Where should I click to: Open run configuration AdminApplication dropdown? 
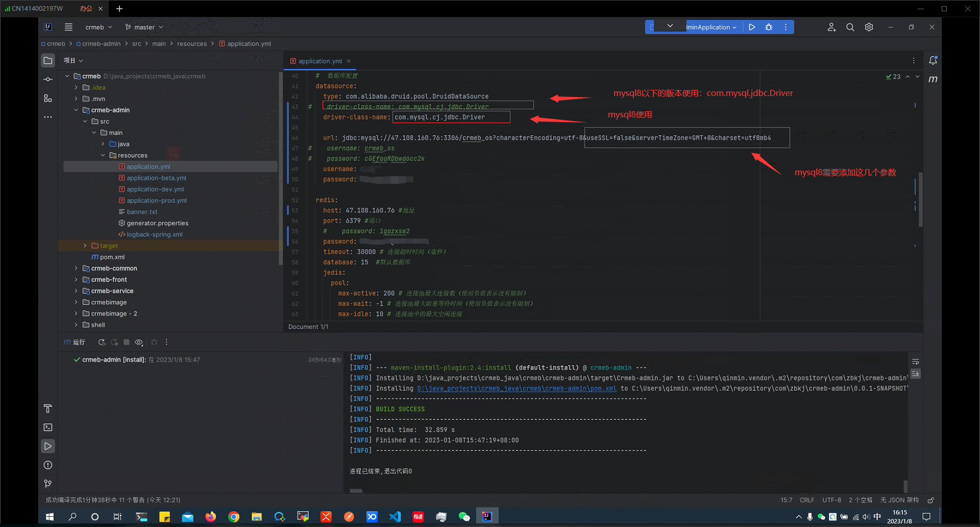click(x=711, y=27)
